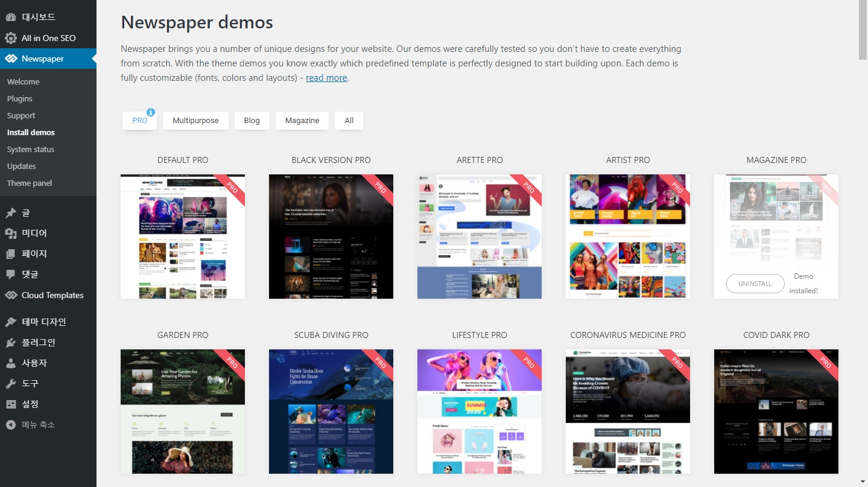Viewport: 868px width, 487px height.
Task: Filter demos by PRO
Action: click(139, 121)
